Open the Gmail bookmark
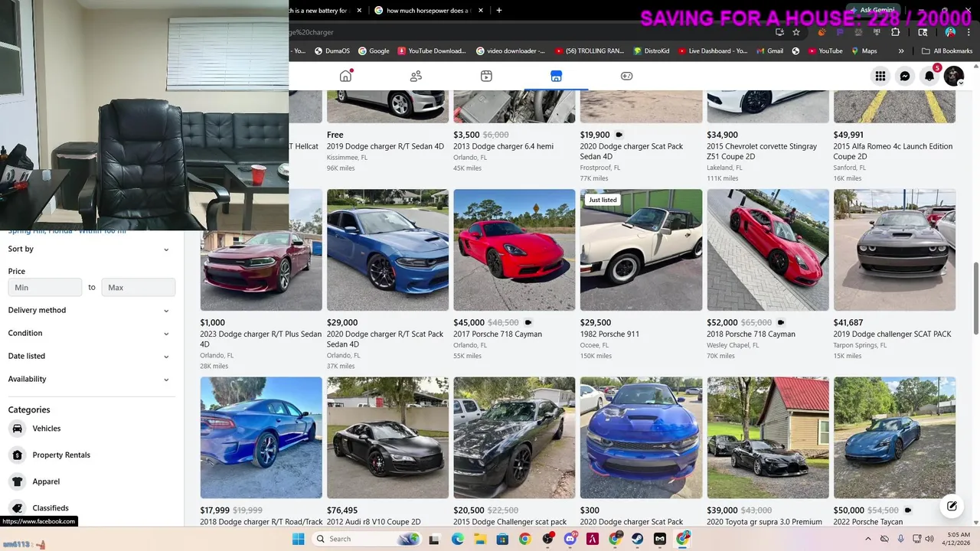980x551 pixels. coord(769,51)
